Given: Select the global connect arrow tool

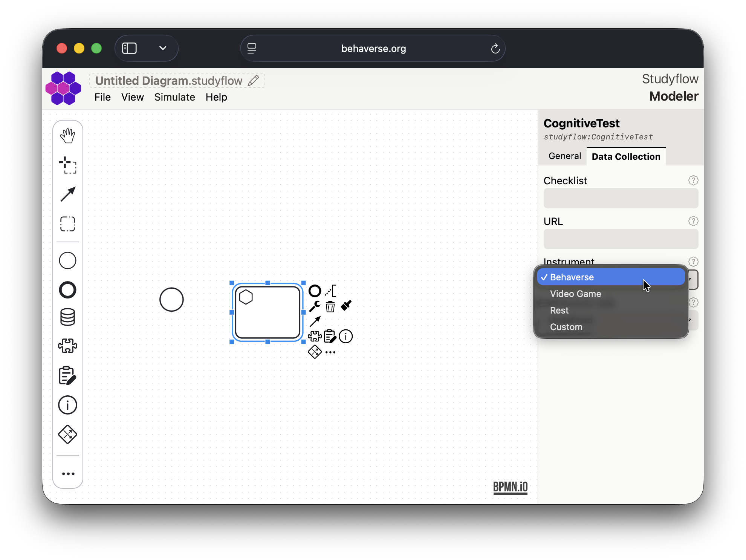Looking at the screenshot, I should 68,194.
